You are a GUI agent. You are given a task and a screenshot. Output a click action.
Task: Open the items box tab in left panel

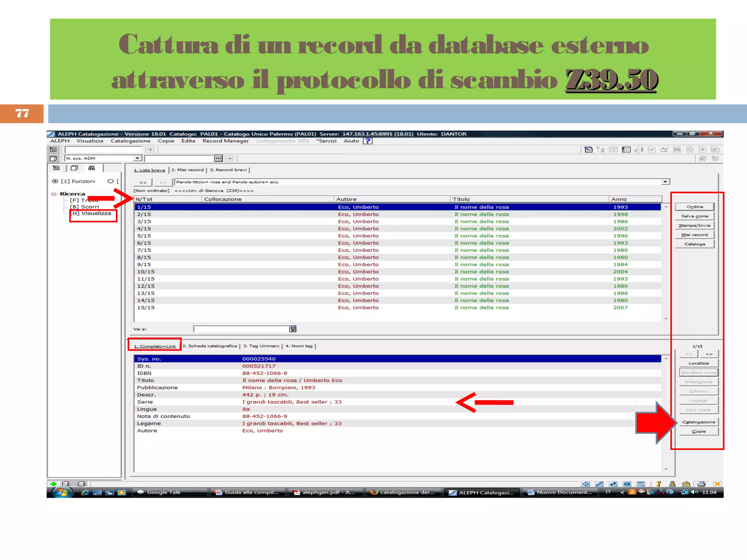point(74,168)
